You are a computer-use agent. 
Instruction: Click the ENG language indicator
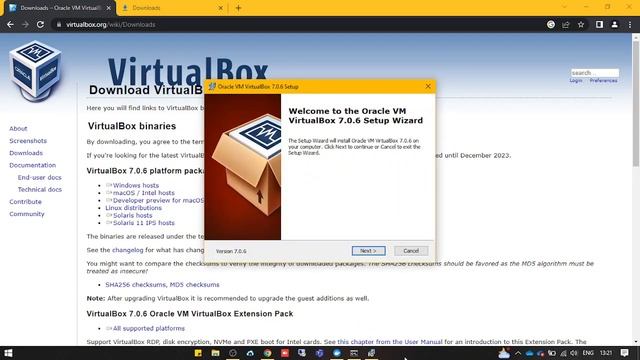point(588,353)
